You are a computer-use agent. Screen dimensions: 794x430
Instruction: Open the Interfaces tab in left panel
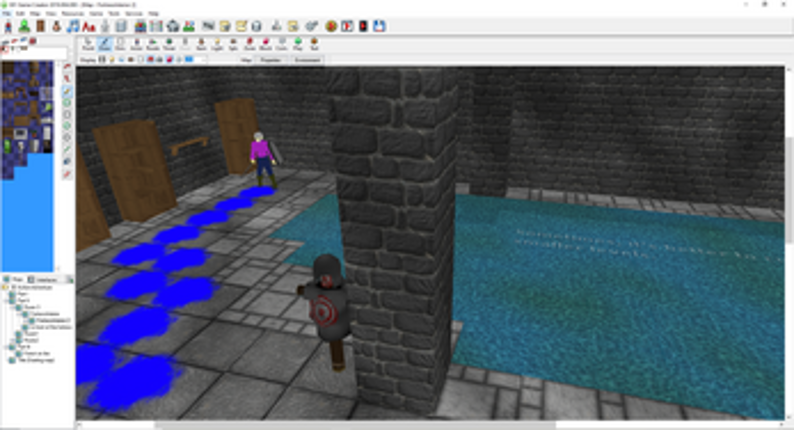[44, 280]
